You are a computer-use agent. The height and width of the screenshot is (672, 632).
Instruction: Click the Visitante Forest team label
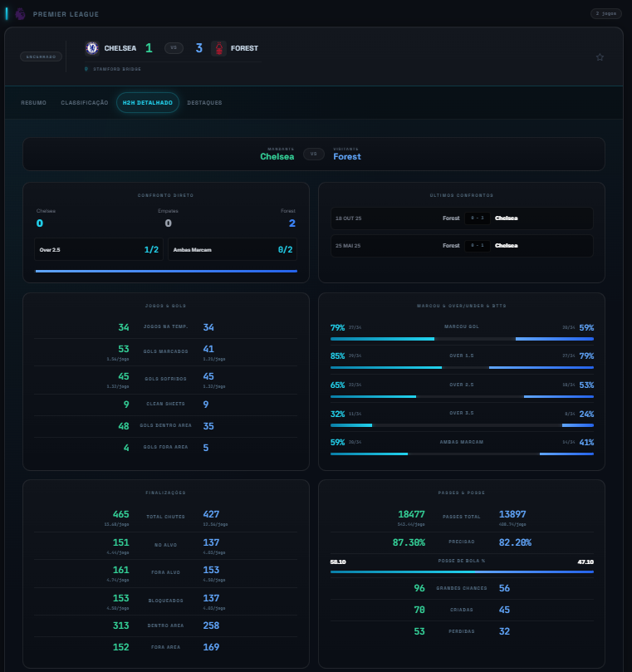tap(347, 156)
